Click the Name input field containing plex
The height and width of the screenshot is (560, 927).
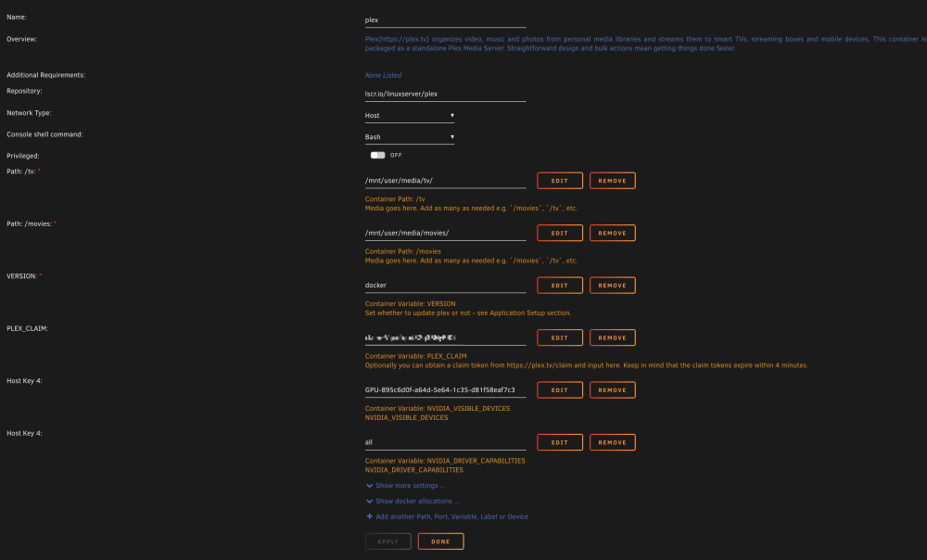pos(445,20)
